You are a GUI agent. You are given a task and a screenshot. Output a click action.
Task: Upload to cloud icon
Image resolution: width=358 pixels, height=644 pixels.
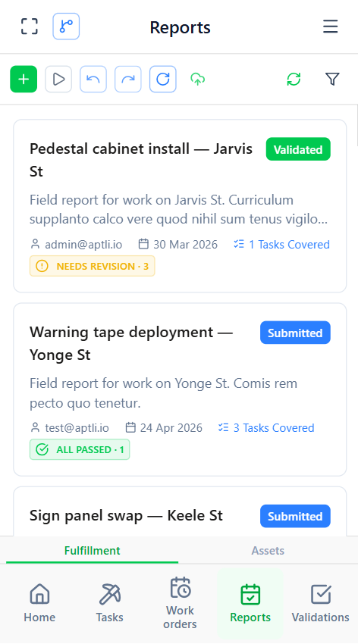(198, 79)
